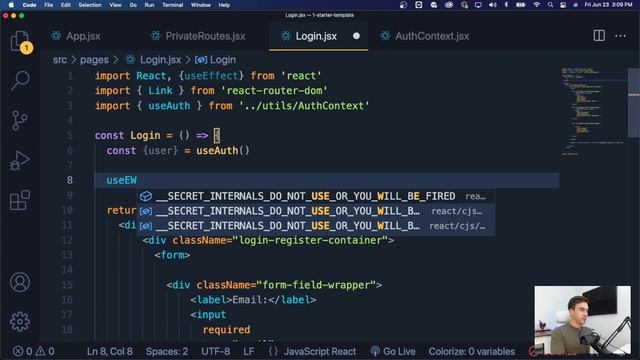Click the pages breadcrumb
Viewport: 640px width, 360px height.
click(94, 60)
